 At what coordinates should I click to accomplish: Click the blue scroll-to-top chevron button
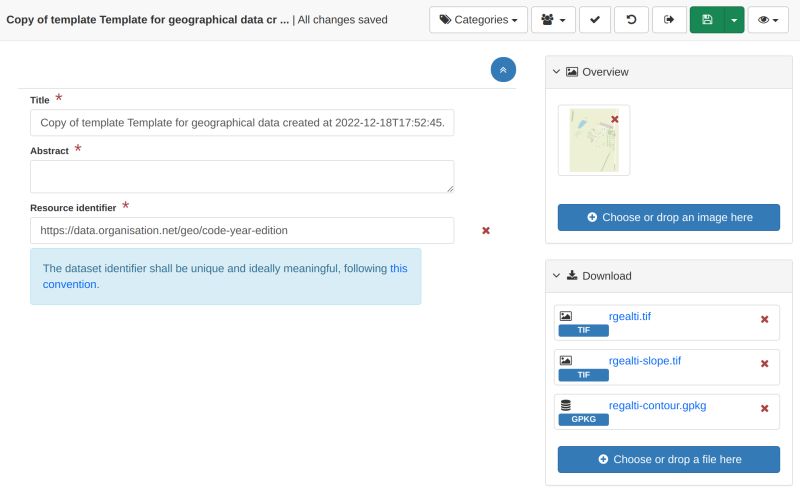click(503, 69)
